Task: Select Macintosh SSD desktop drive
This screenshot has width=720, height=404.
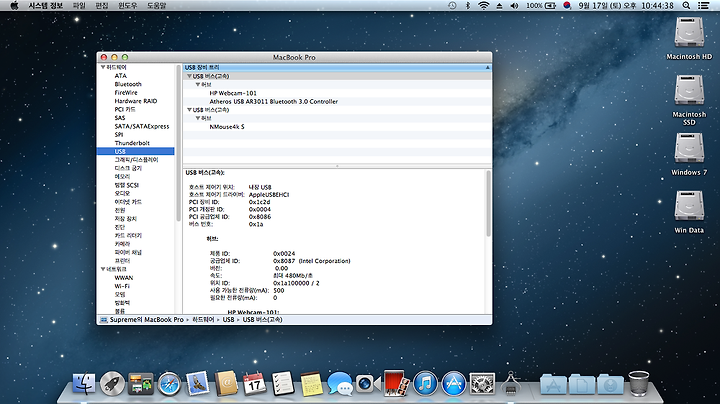Action: point(689,100)
